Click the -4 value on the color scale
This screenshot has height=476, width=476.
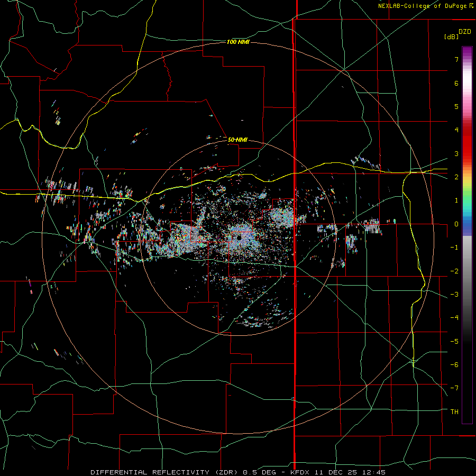454,318
